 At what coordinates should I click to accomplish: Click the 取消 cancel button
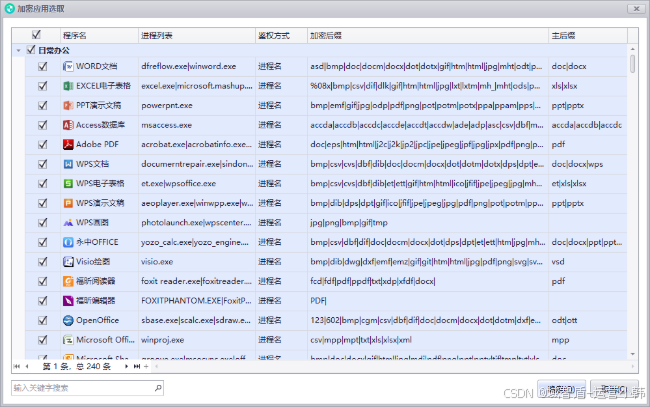pyautogui.click(x=614, y=390)
